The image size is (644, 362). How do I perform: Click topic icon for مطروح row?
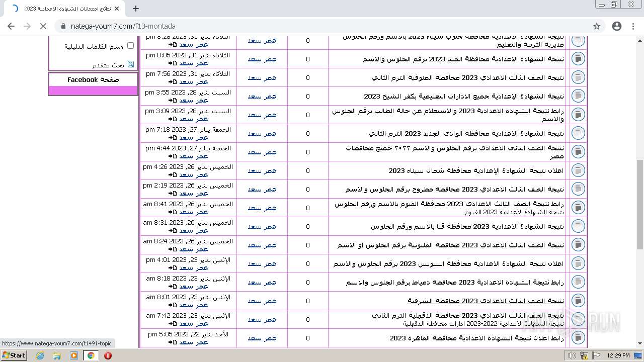(578, 189)
